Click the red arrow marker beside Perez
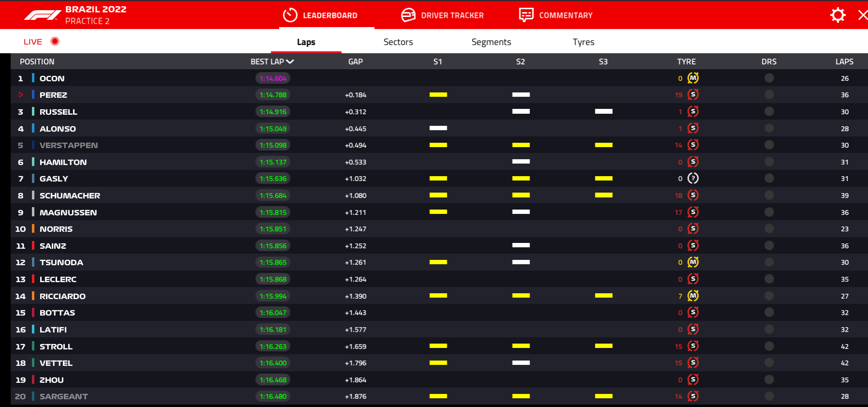Screen dimensions: 868x407 coord(21,95)
